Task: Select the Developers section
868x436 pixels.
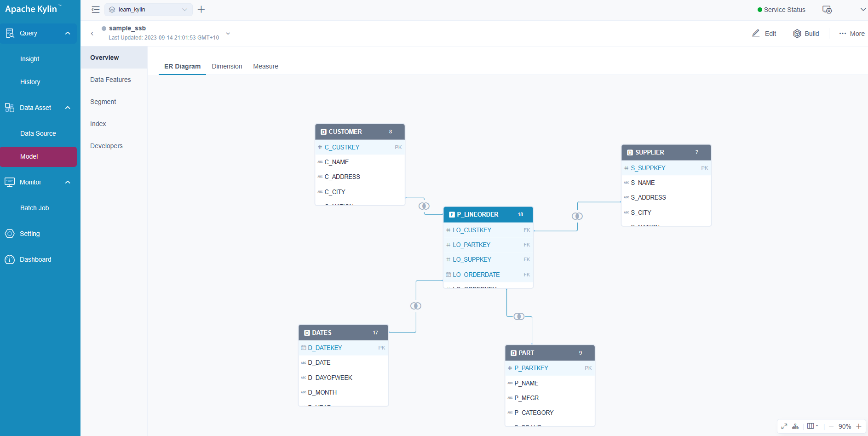Action: (x=114, y=146)
